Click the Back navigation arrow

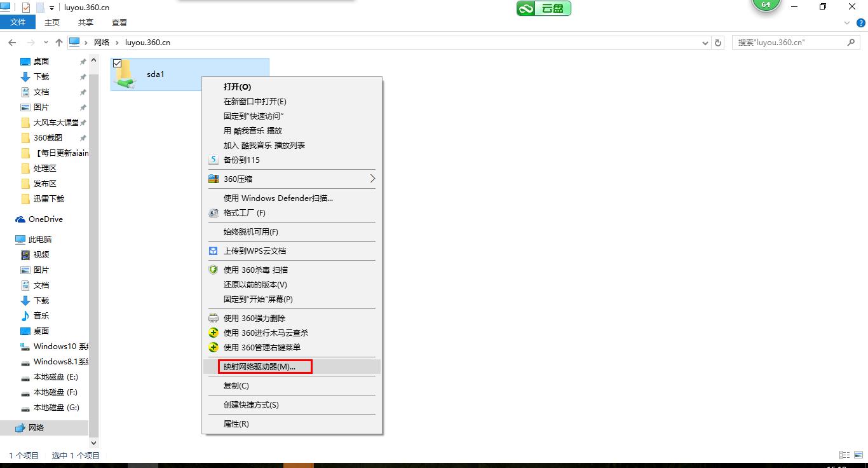click(x=12, y=43)
